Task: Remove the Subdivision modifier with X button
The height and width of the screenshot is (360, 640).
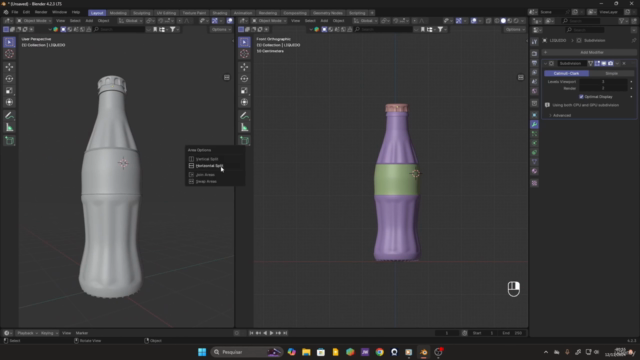Action: [624, 63]
